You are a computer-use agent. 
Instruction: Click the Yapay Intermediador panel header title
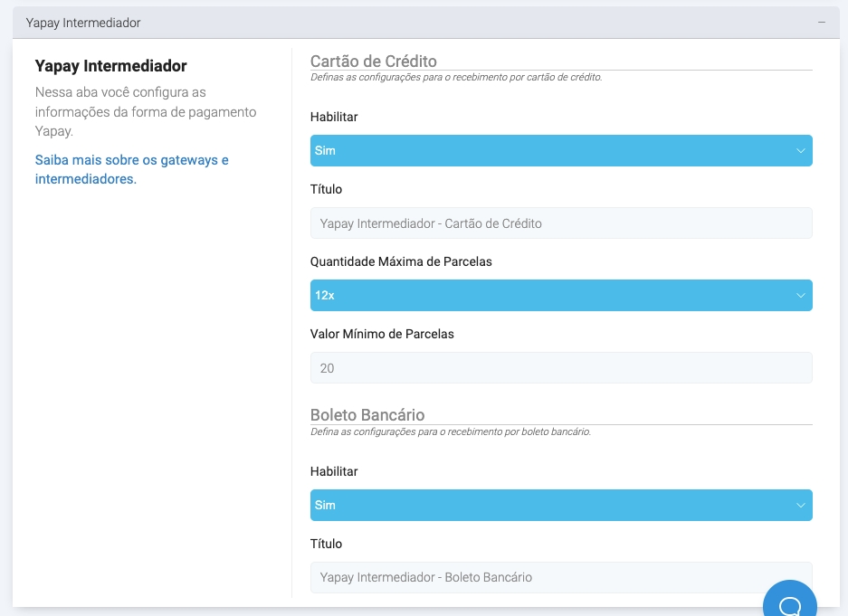[x=83, y=22]
